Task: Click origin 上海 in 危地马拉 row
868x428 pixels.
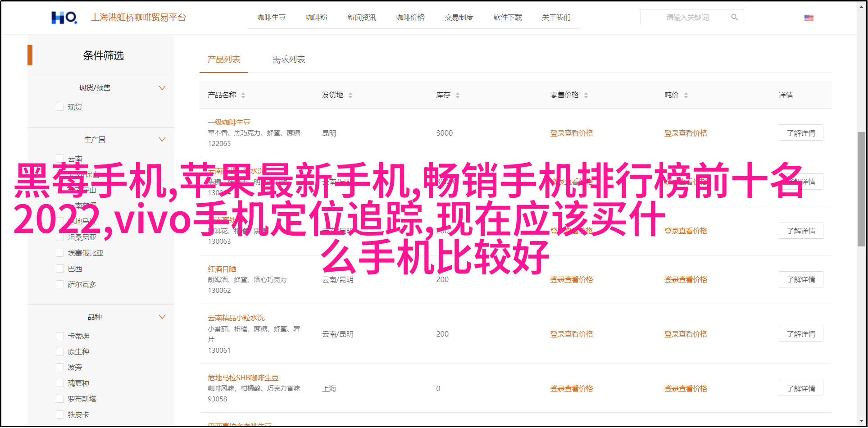Action: pos(329,388)
